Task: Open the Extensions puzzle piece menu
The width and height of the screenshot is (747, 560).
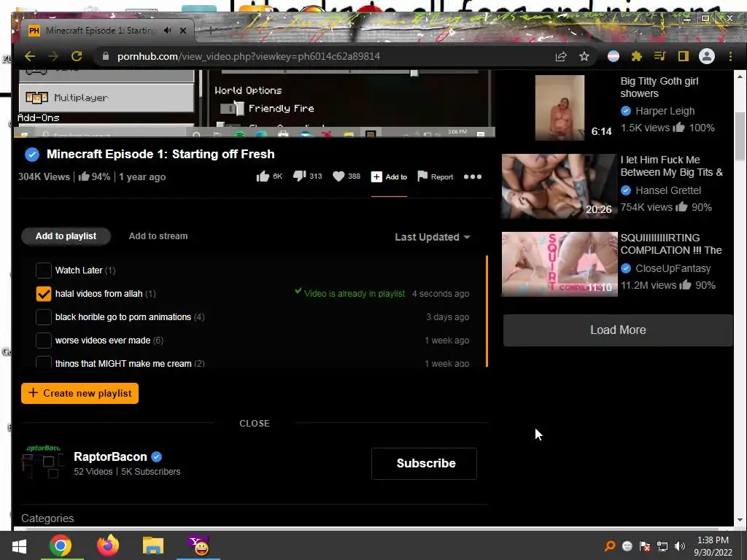Action: [x=636, y=56]
